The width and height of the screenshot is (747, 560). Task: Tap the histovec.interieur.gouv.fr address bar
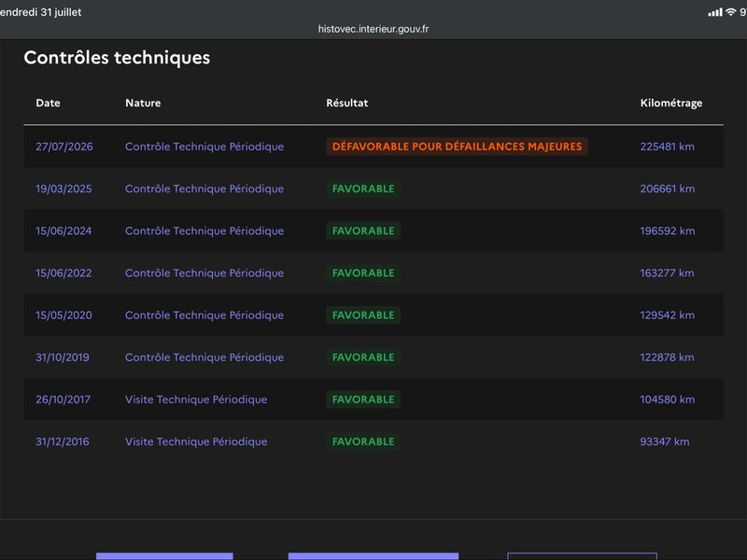(x=373, y=29)
